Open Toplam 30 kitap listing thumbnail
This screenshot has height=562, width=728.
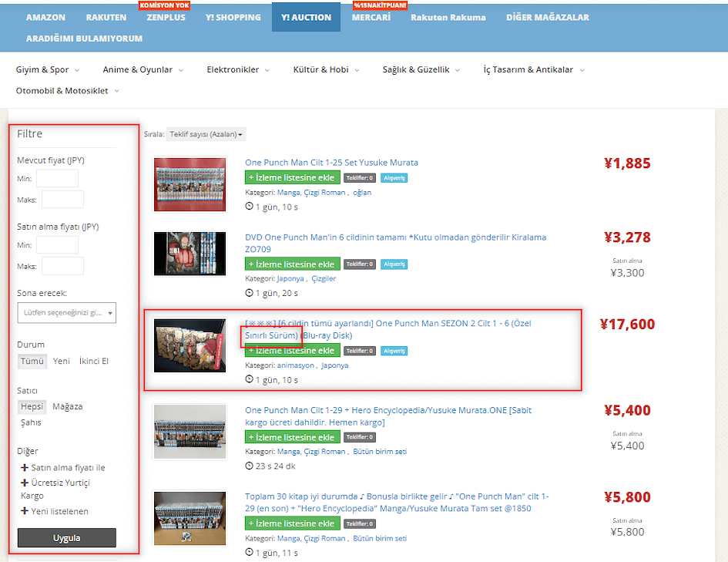[190, 518]
